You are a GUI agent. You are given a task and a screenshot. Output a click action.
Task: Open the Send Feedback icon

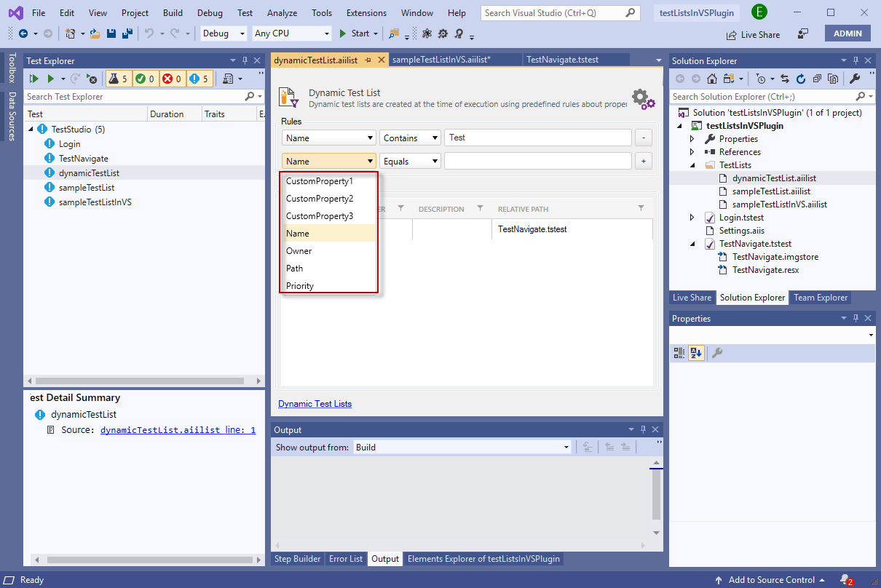(803, 33)
